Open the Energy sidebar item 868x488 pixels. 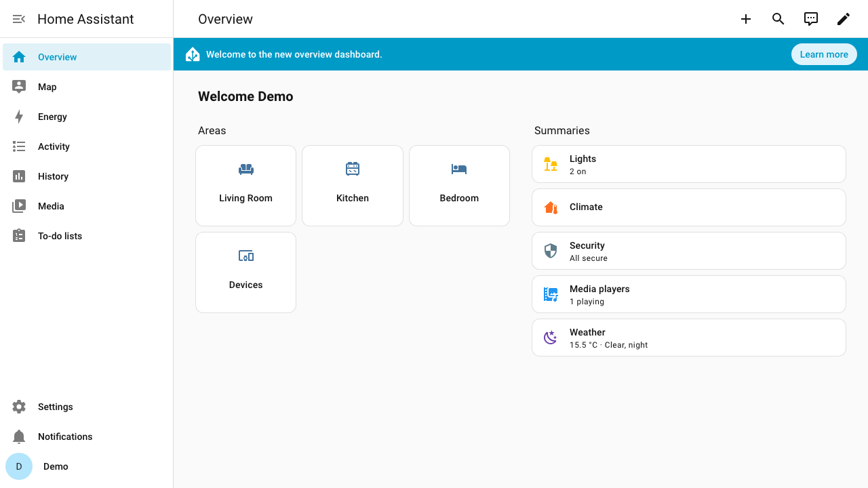(x=87, y=117)
